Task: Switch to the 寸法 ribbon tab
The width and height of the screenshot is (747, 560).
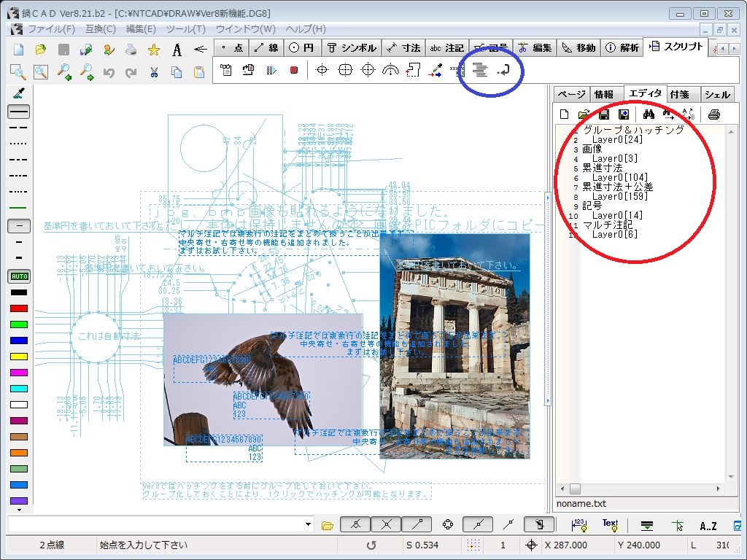Action: tap(403, 47)
